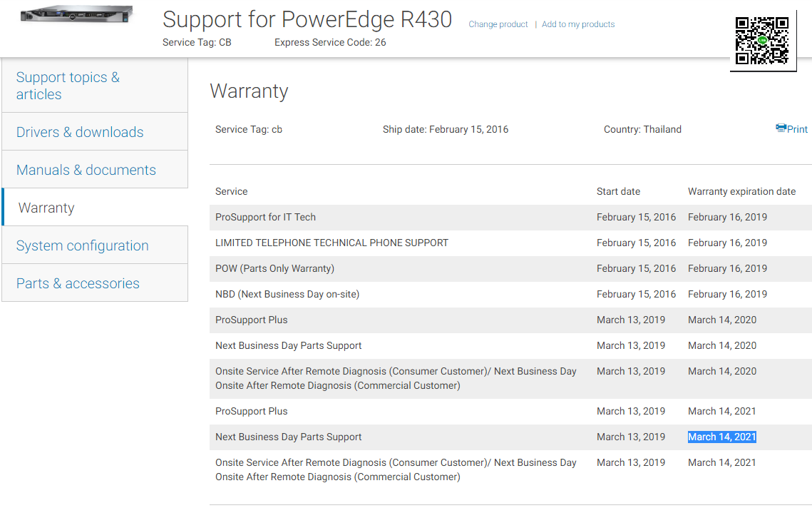
Task: Click the Start date column header
Action: tap(618, 191)
